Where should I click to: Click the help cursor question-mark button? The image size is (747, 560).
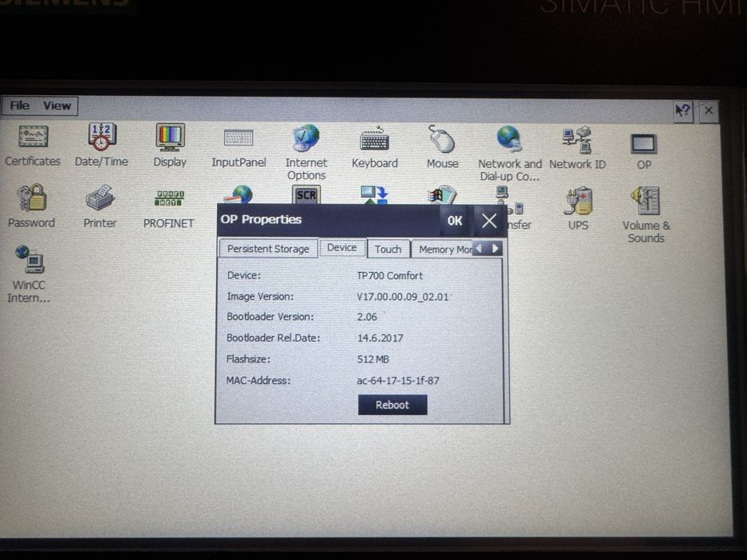683,111
